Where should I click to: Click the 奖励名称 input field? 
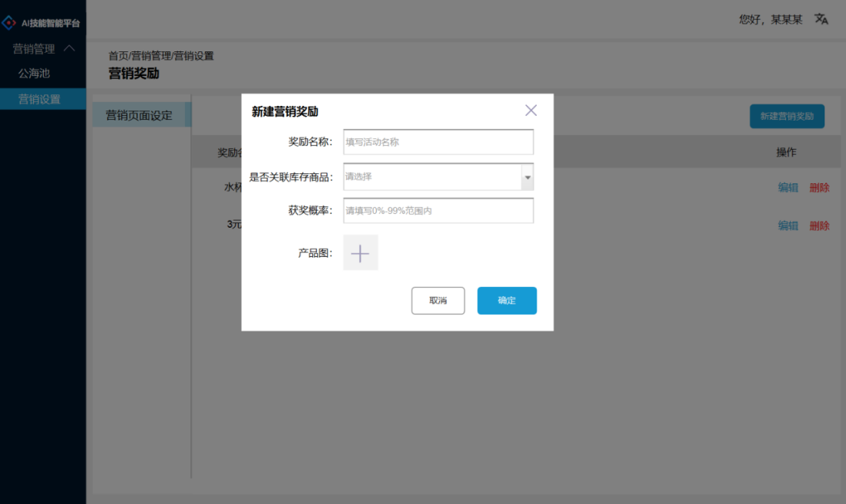pyautogui.click(x=438, y=142)
